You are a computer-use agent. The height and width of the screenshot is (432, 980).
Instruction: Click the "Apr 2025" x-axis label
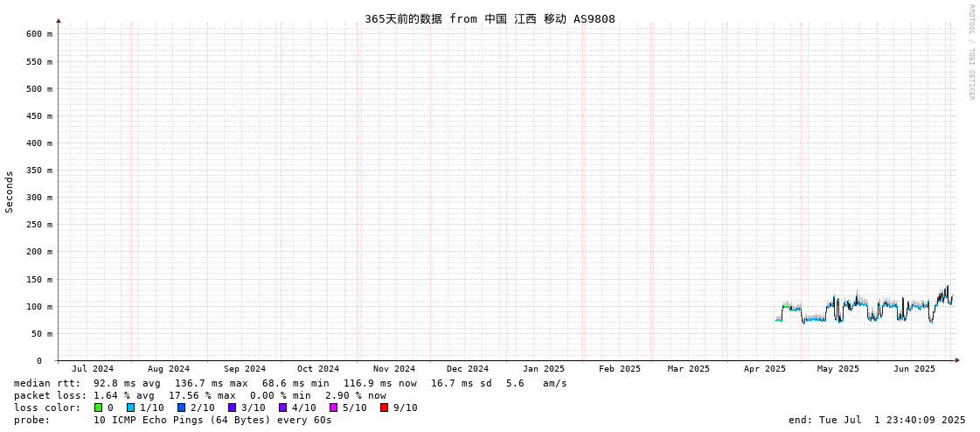tap(764, 369)
